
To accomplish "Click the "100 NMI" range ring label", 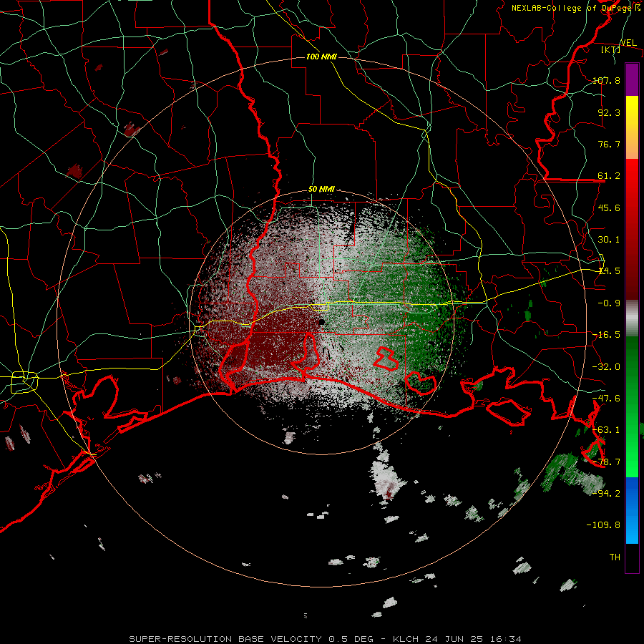I will click(321, 57).
